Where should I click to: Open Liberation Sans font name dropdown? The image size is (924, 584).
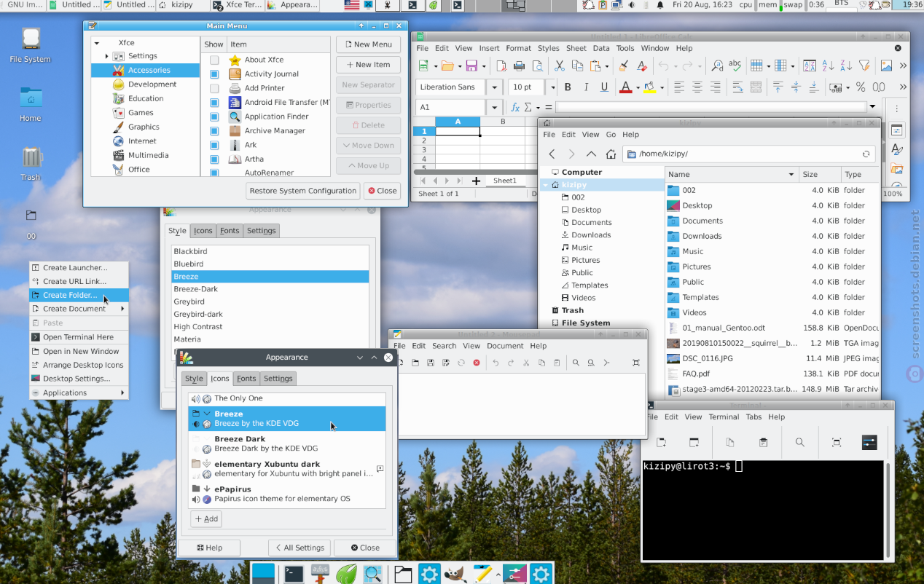tap(494, 87)
